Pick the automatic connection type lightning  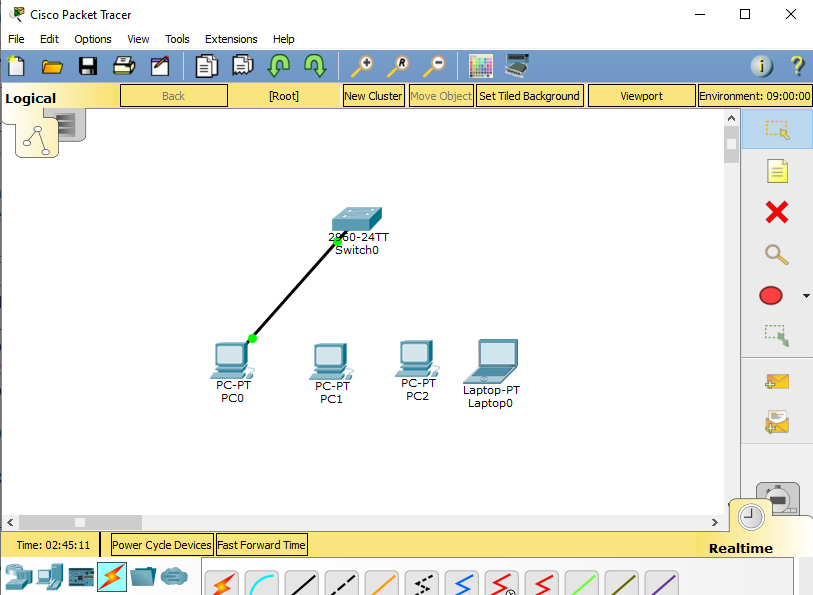pyautogui.click(x=222, y=583)
